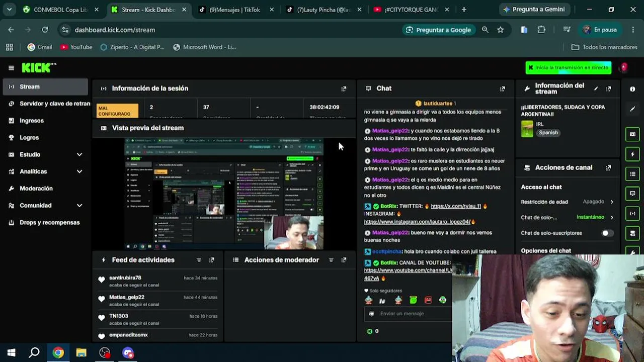Select Stream in the sidebar
644x362 pixels.
click(45, 87)
